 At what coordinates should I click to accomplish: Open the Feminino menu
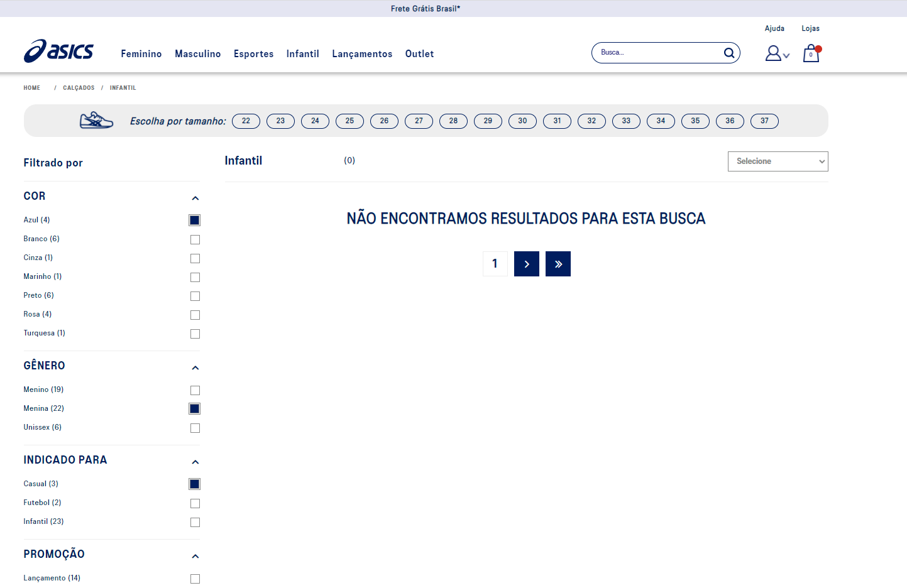(x=141, y=54)
